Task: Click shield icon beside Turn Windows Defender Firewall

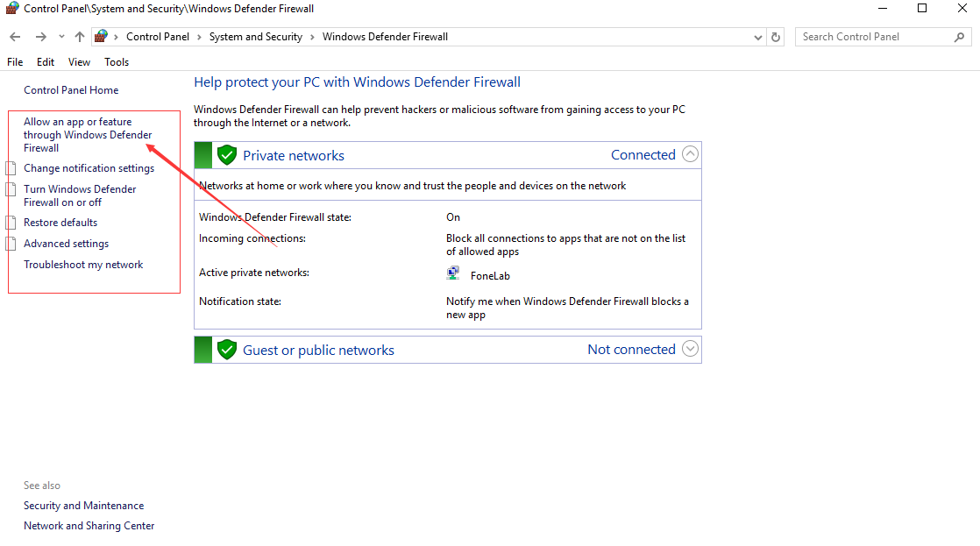Action: (11, 189)
